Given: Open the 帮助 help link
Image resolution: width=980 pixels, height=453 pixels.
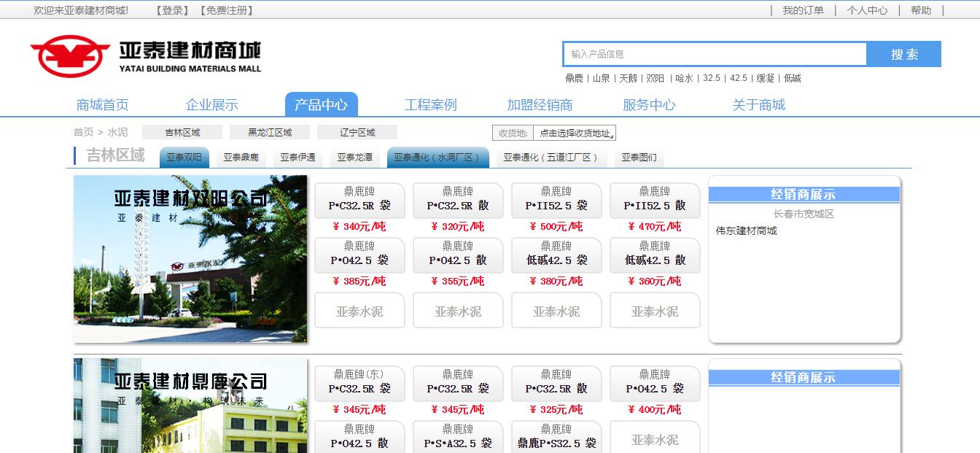Looking at the screenshot, I should tap(921, 10).
